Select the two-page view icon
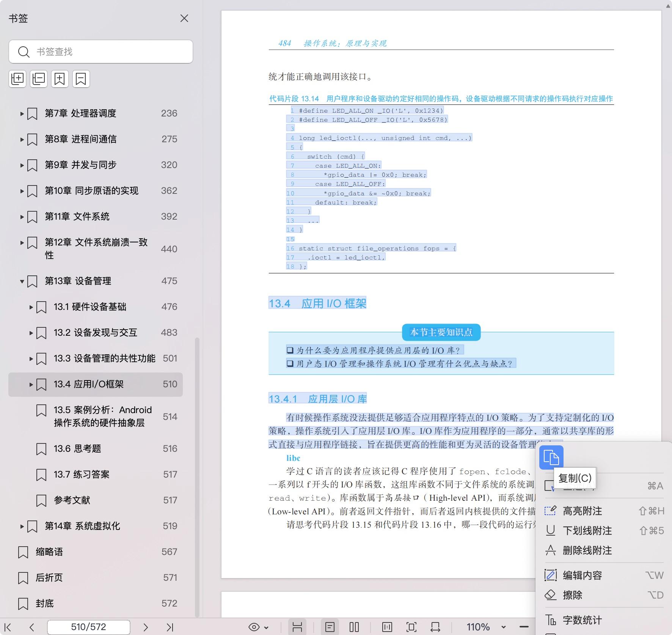This screenshot has height=635, width=672. pyautogui.click(x=354, y=627)
